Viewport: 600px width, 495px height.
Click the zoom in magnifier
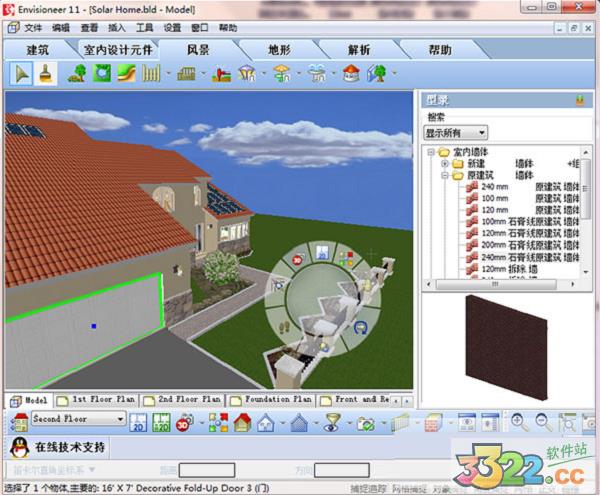pos(520,423)
